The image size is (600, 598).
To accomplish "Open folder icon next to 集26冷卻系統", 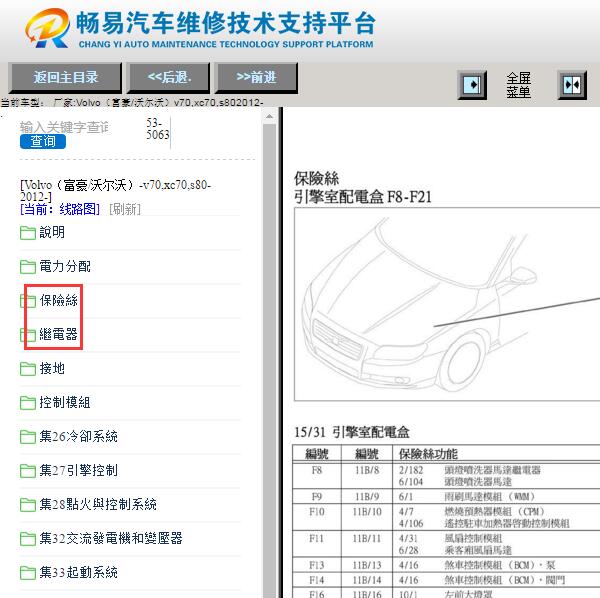I will [x=28, y=437].
